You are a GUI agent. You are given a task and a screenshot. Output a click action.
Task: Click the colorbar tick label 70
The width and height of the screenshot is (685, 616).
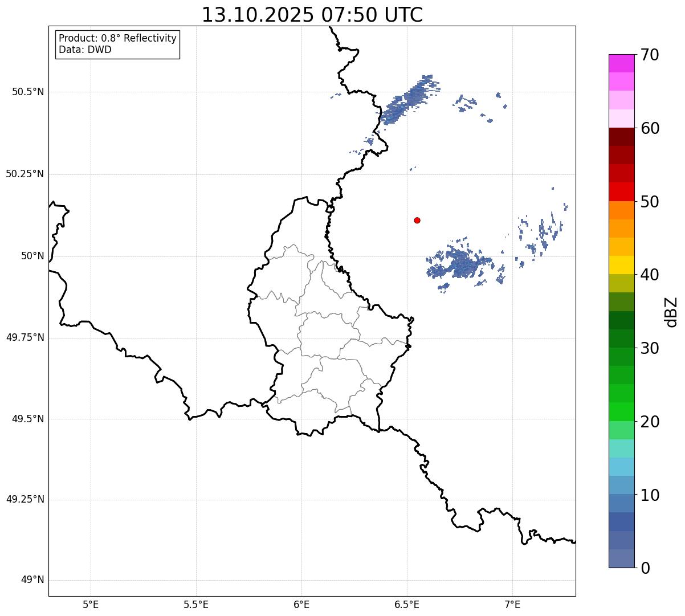pos(650,55)
